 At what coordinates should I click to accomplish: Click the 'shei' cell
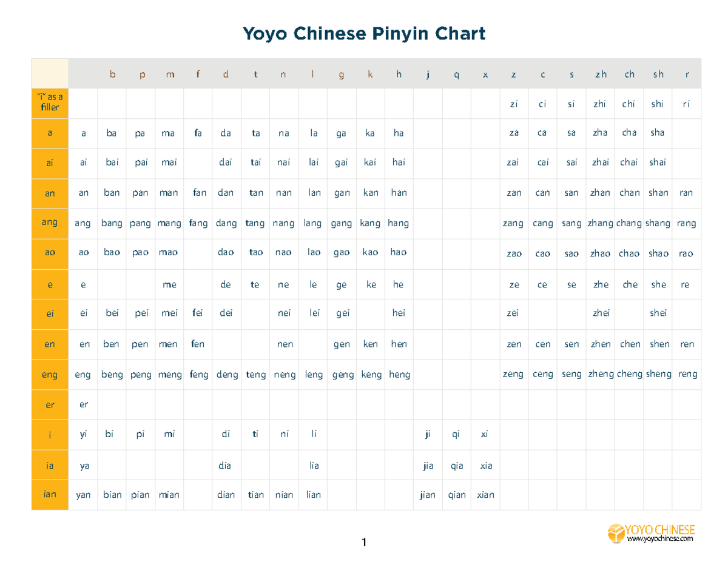point(658,313)
